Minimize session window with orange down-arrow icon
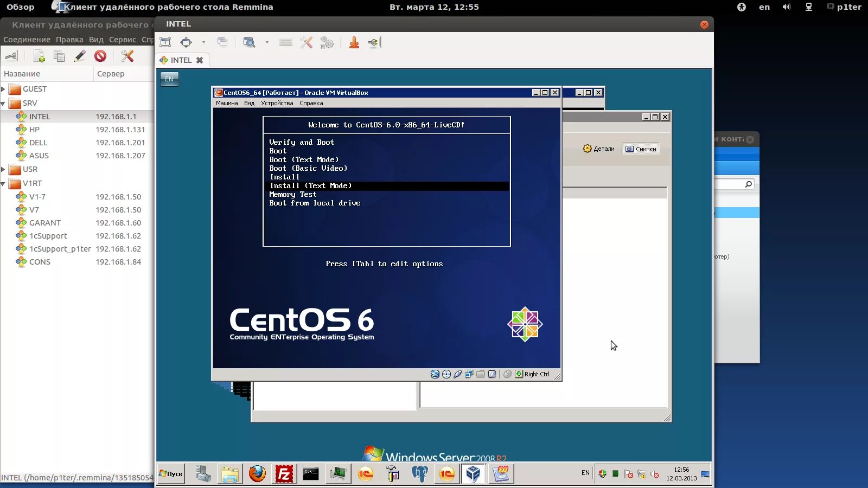The height and width of the screenshot is (488, 868). [354, 42]
